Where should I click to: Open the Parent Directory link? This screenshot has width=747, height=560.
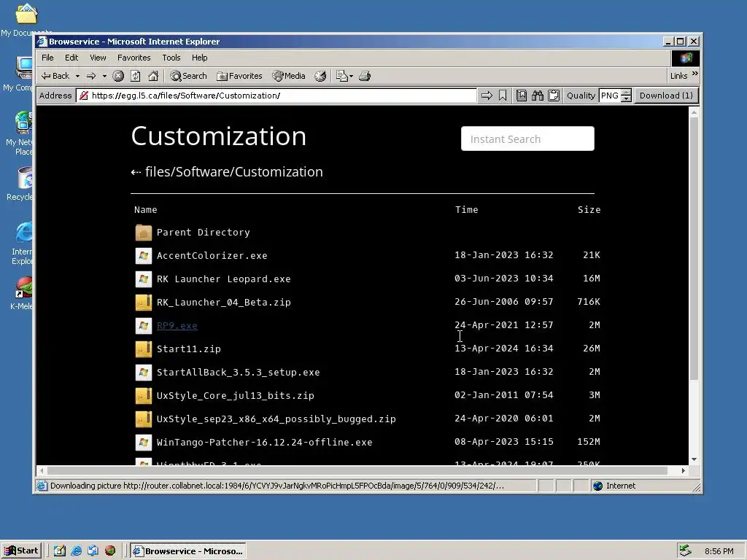(204, 233)
